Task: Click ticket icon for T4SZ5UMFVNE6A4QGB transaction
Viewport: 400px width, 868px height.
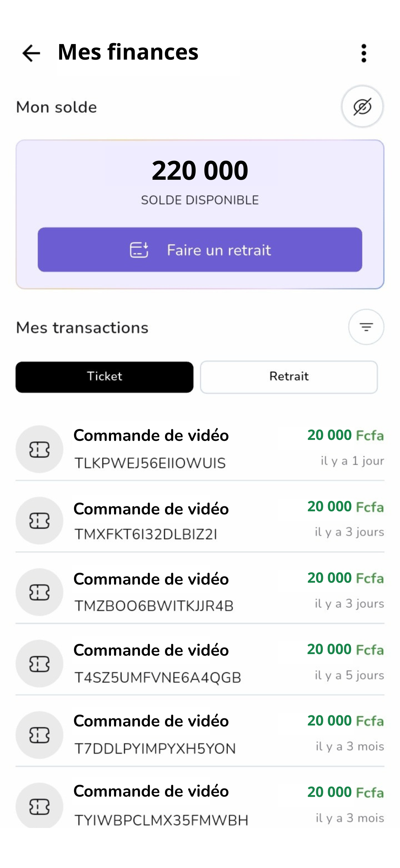Action: [39, 663]
